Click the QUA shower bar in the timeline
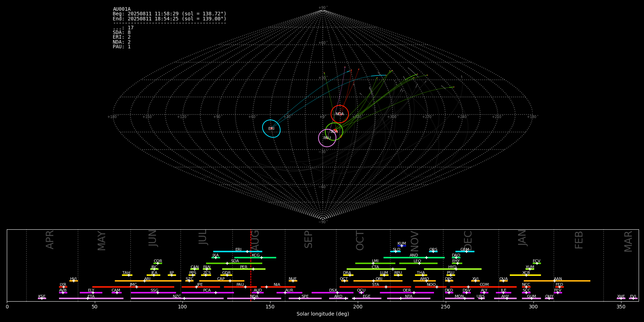Viewport: 644px width, 322px height. coord(503,281)
